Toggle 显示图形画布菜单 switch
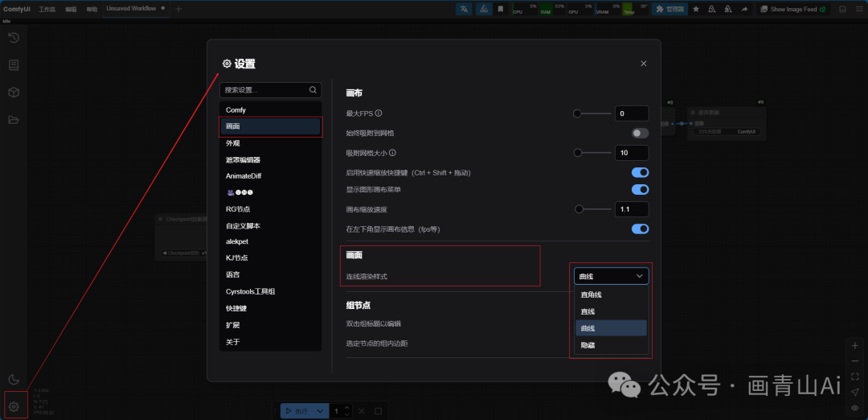The width and height of the screenshot is (868, 420). pos(640,190)
